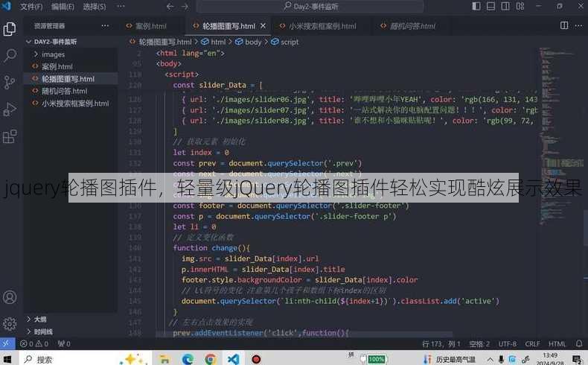The height and width of the screenshot is (365, 588).
Task: Toggle bottom panel layout icon
Action: click(x=491, y=6)
